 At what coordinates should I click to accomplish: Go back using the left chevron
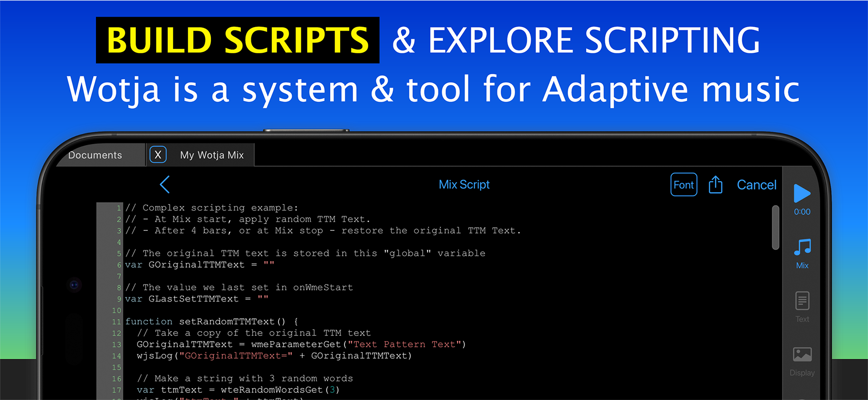tap(165, 185)
